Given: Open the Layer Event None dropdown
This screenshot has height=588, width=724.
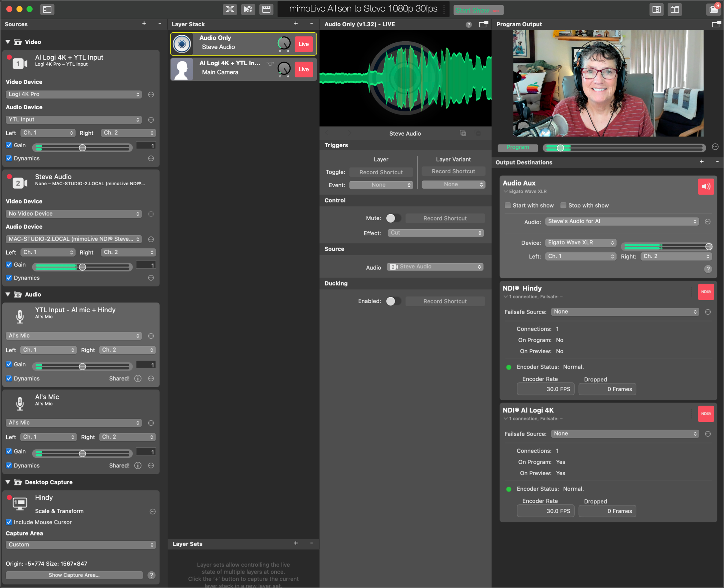Looking at the screenshot, I should [x=381, y=185].
